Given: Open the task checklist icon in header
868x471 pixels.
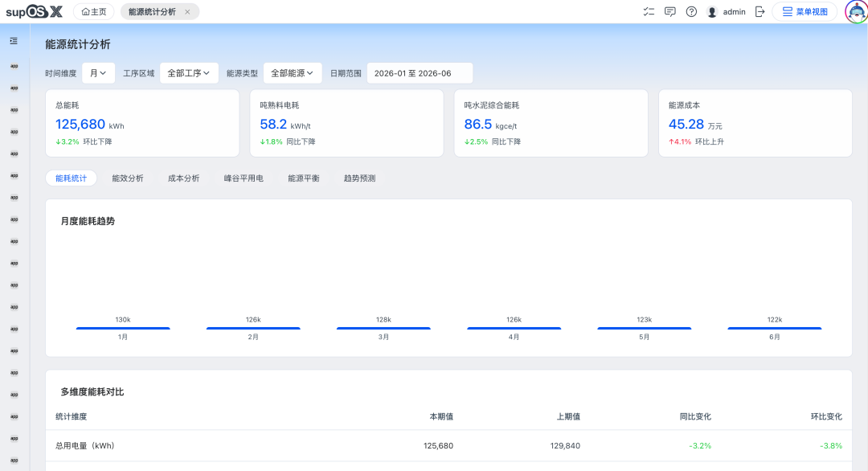Looking at the screenshot, I should [x=649, y=11].
